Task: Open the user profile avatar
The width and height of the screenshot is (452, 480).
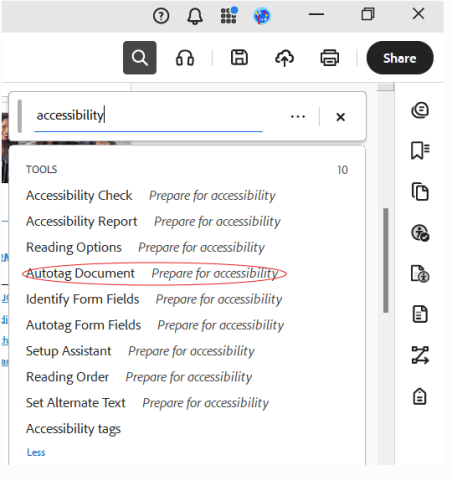Action: (x=262, y=16)
